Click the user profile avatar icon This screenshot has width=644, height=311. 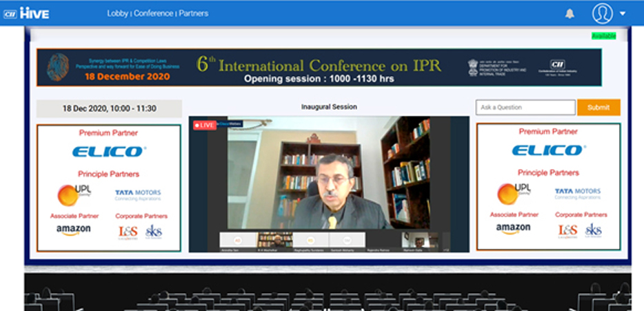[x=602, y=13]
